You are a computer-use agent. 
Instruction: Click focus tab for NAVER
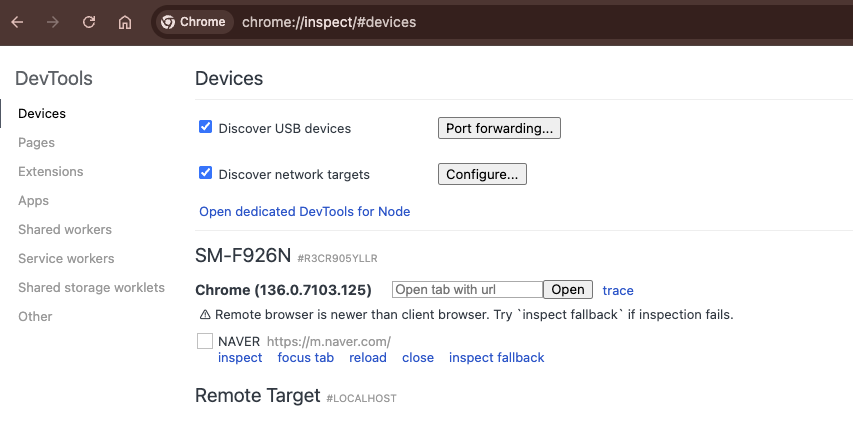click(306, 357)
